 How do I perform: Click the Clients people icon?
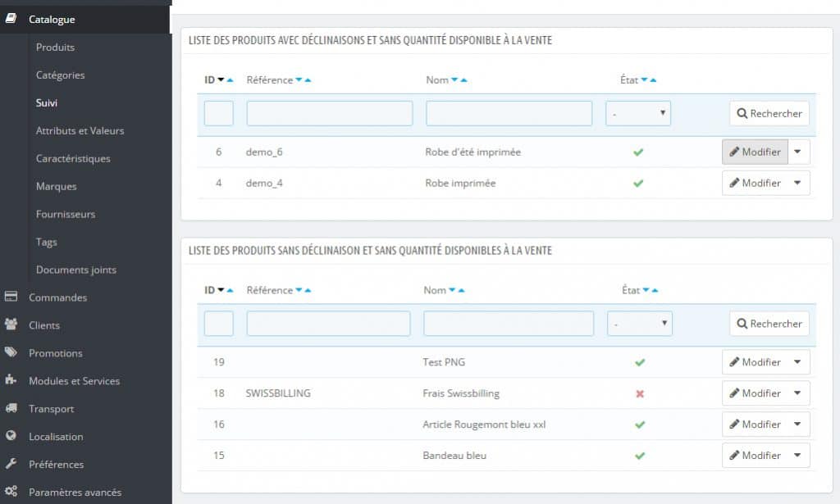coord(11,325)
